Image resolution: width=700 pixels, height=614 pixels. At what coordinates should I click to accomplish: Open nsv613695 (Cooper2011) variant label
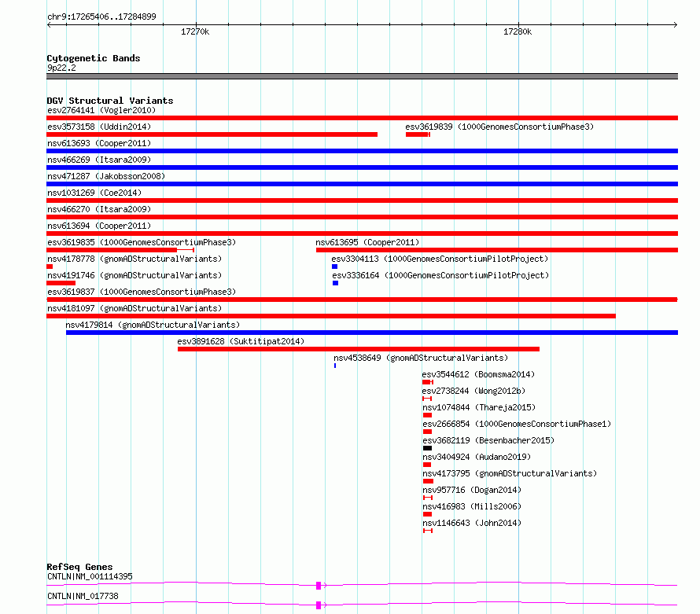click(367, 242)
